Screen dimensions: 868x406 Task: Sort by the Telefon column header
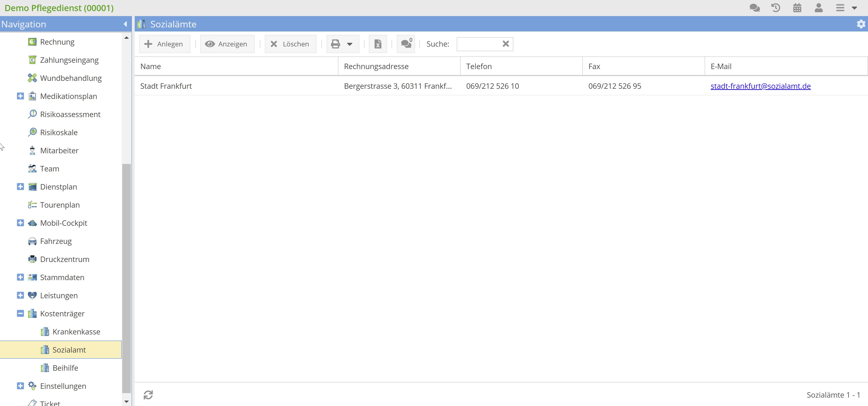click(x=521, y=66)
